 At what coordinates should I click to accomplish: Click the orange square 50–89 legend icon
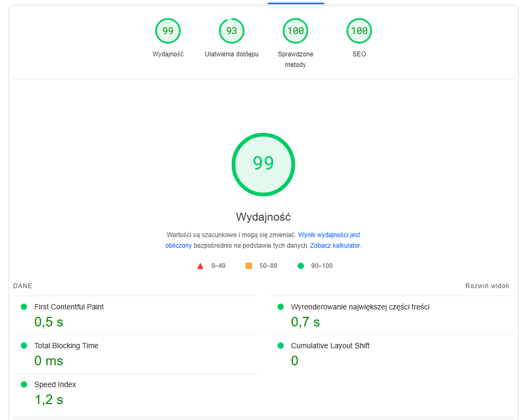coord(249,266)
